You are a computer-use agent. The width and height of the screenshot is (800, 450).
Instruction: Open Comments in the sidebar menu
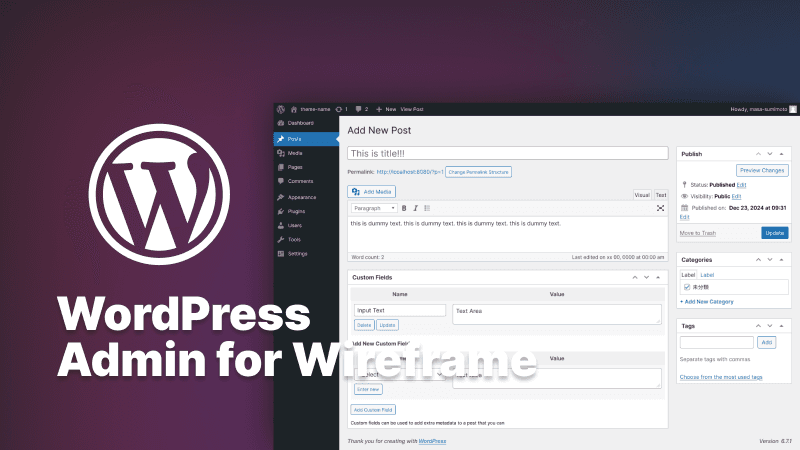click(x=306, y=181)
